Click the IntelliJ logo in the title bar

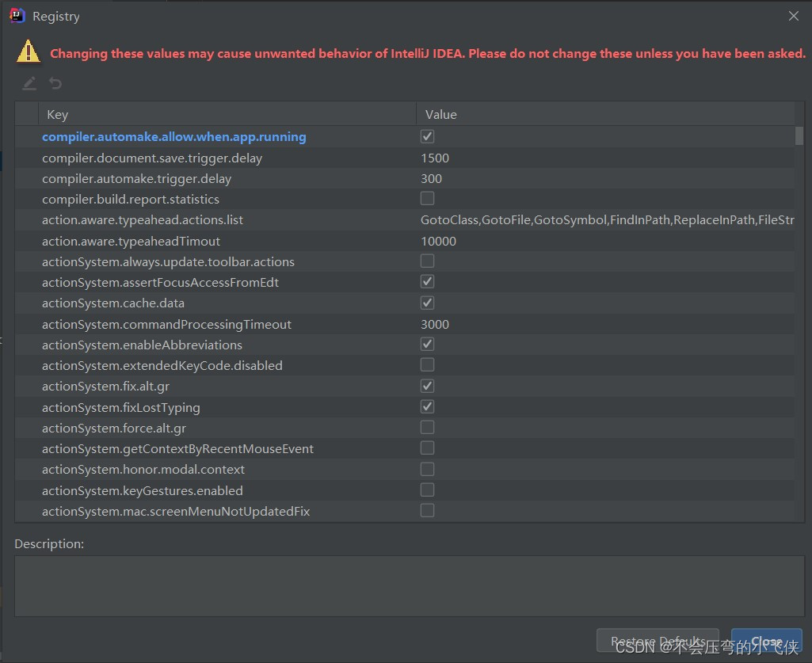pos(17,16)
